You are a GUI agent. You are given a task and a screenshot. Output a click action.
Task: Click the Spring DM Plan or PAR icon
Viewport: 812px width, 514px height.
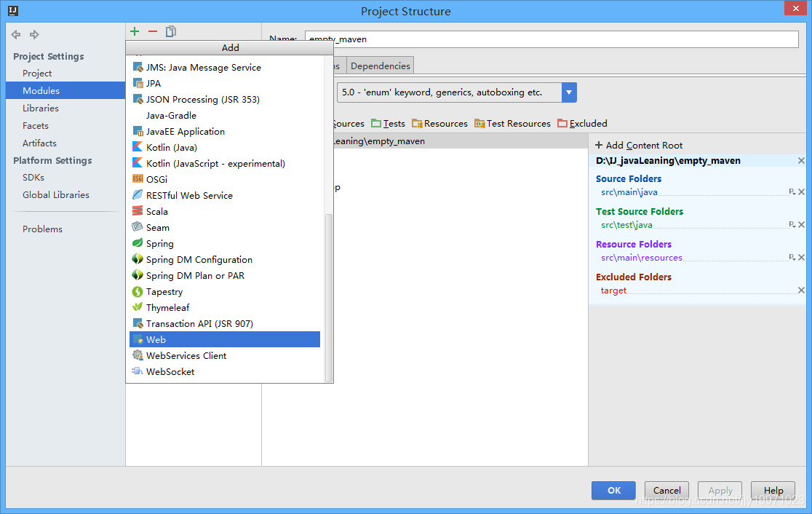[138, 275]
